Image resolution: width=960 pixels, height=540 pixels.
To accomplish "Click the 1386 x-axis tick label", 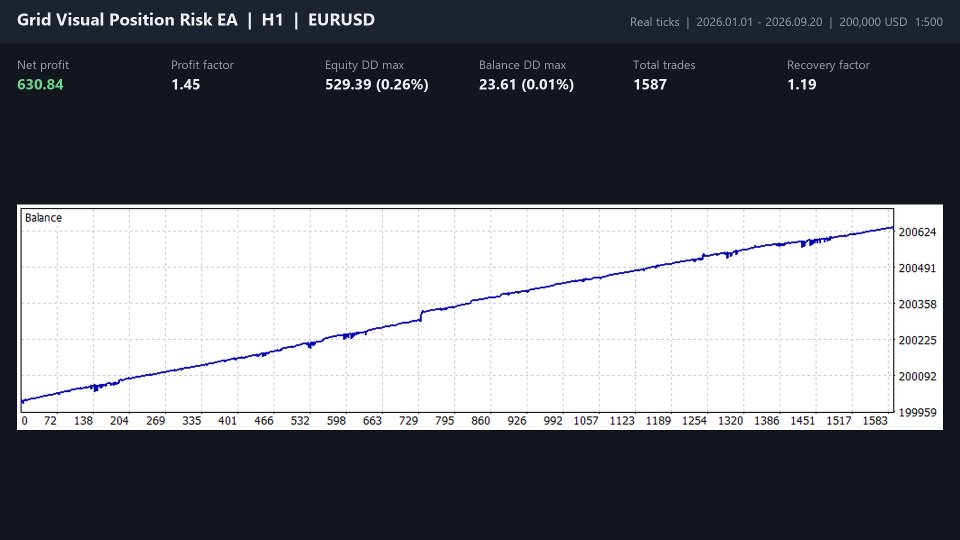I will 767,421.
